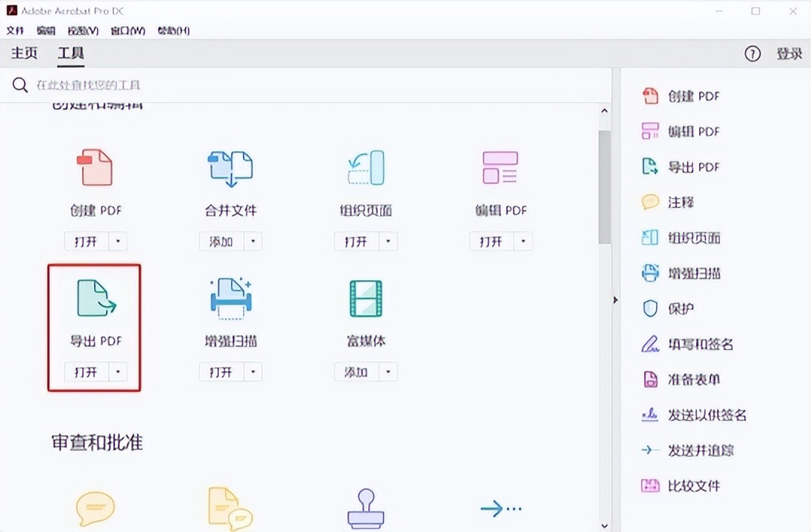The width and height of the screenshot is (811, 532).
Task: Open dropdown arrow next to Export PDF 打开
Action: (x=119, y=372)
